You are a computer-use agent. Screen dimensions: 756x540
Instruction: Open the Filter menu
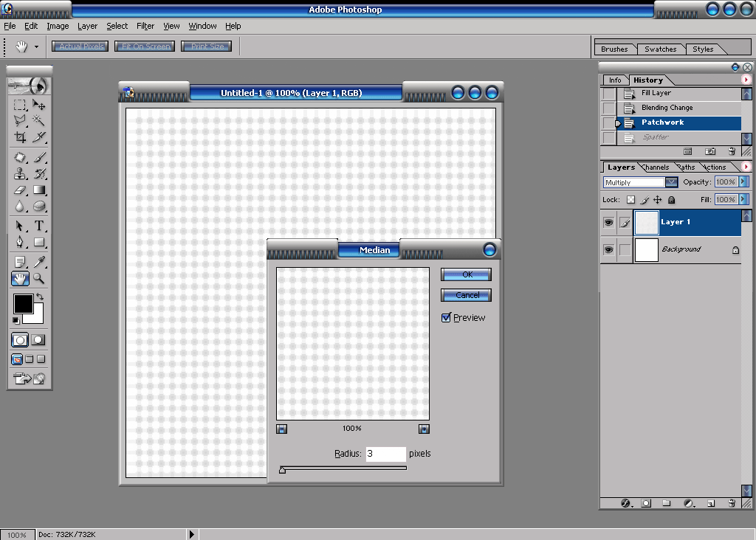145,26
